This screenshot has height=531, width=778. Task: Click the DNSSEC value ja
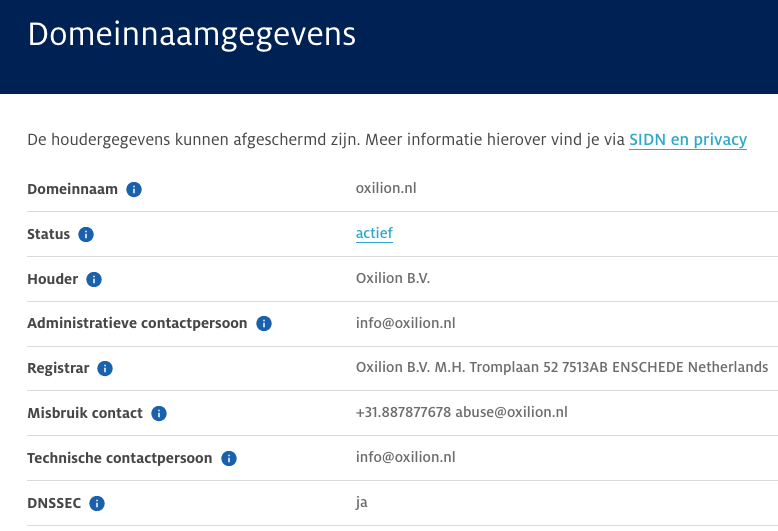click(362, 502)
